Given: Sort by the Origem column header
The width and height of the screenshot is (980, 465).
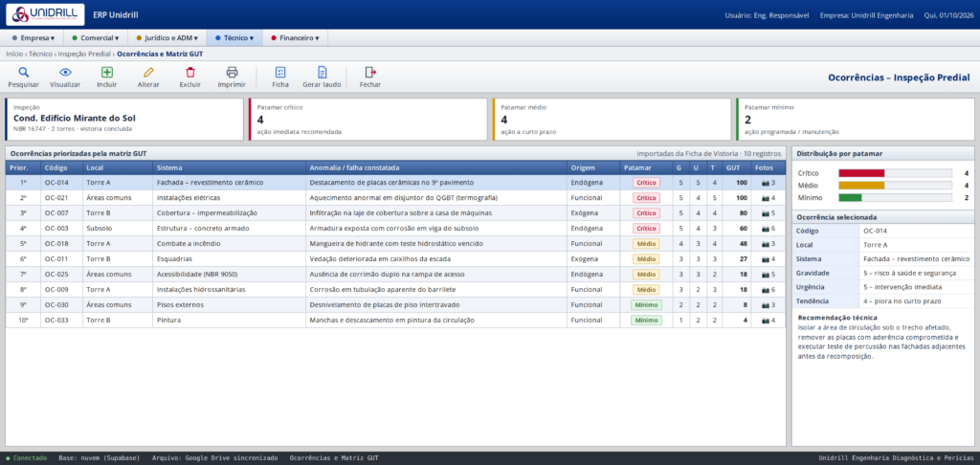Looking at the screenshot, I should 593,167.
